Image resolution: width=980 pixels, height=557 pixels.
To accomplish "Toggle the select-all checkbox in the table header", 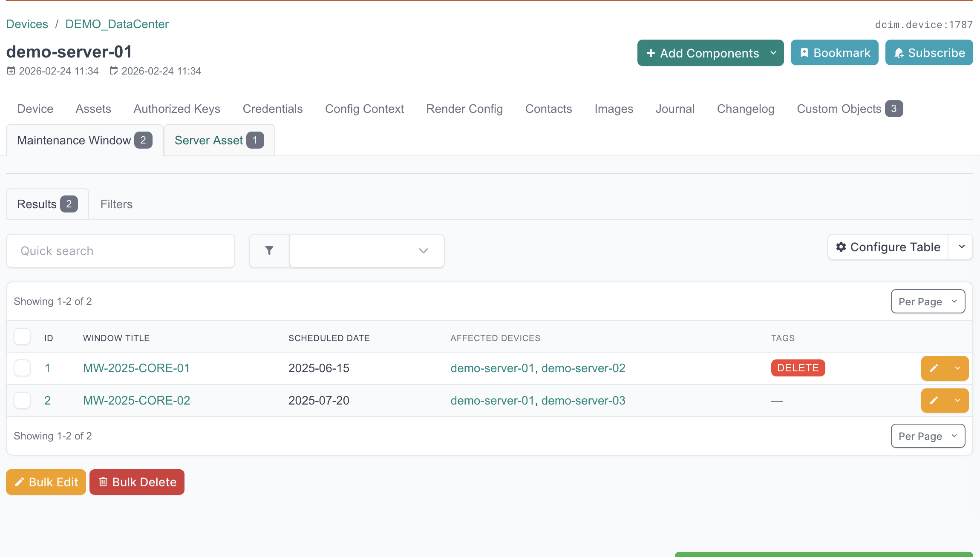I will tap(22, 337).
